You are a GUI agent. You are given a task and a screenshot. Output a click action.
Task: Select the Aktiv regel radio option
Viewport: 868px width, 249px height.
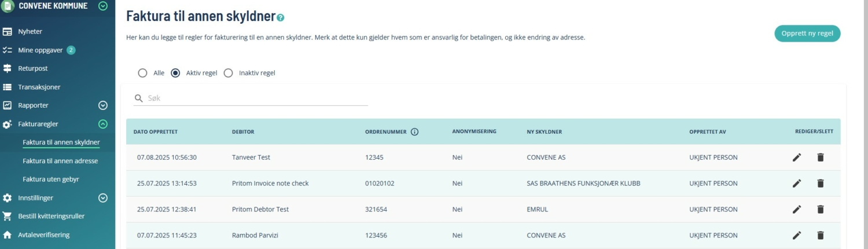pyautogui.click(x=175, y=73)
